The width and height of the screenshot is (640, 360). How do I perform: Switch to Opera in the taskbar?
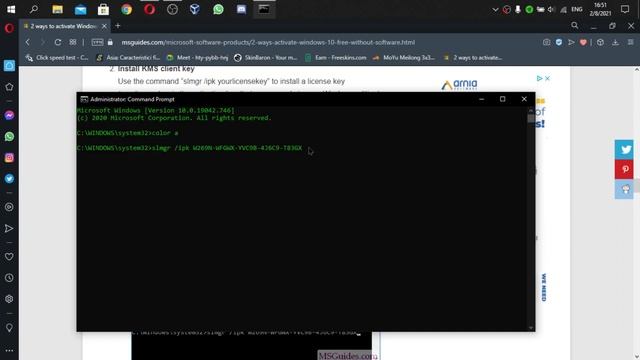(149, 9)
